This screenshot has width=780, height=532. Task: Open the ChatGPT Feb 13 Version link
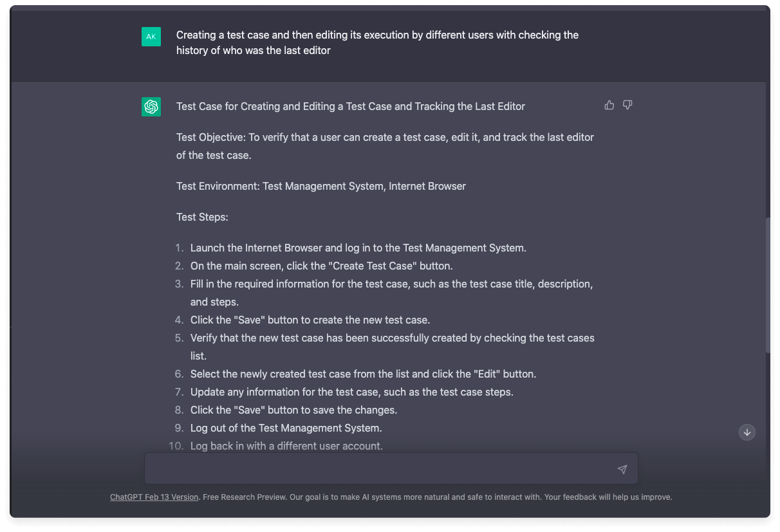154,497
